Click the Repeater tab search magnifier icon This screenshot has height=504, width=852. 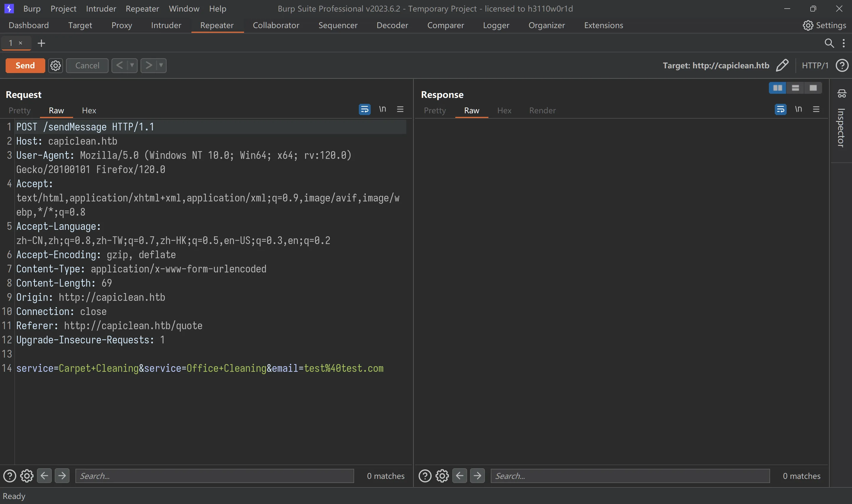tap(829, 43)
